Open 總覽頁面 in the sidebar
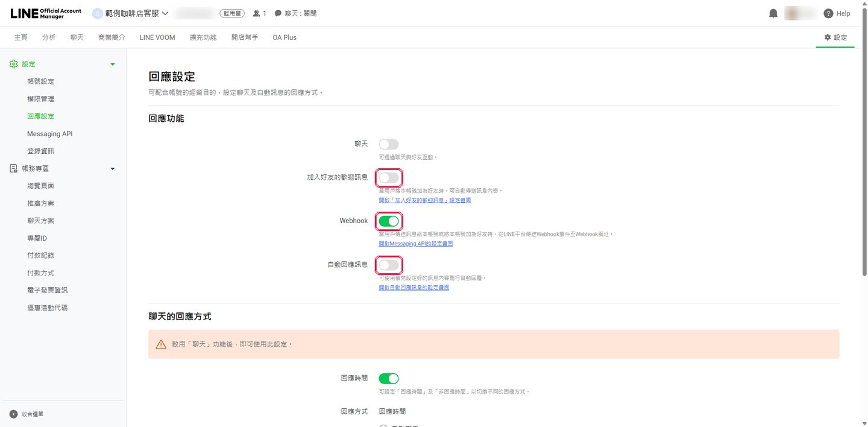Image resolution: width=868 pixels, height=427 pixels. tap(41, 186)
